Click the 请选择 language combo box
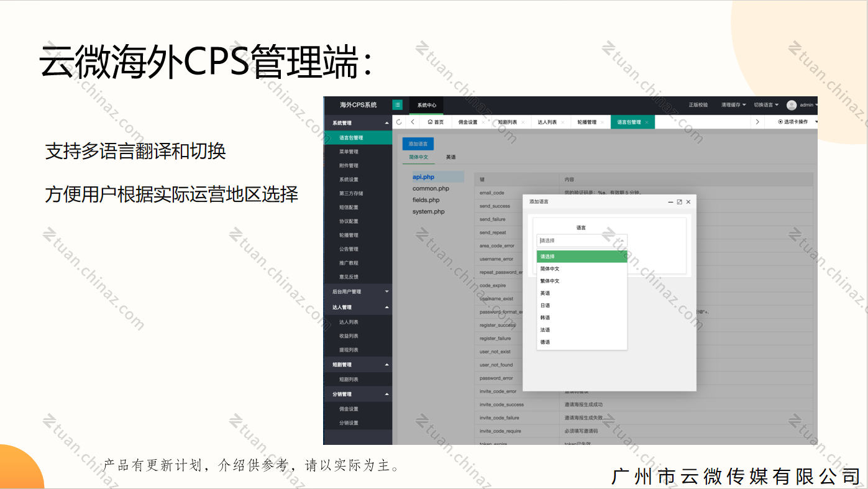Image resolution: width=868 pixels, height=489 pixels. point(582,240)
